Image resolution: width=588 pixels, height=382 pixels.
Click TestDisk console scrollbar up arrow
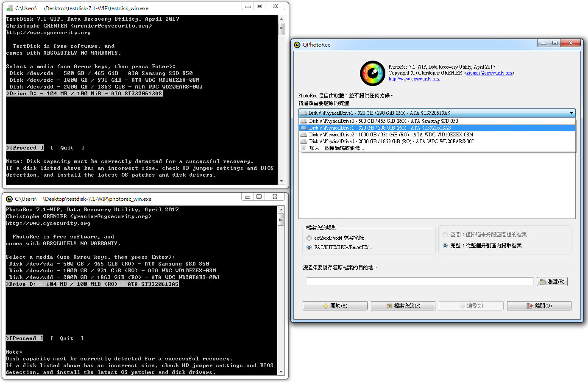[x=281, y=19]
